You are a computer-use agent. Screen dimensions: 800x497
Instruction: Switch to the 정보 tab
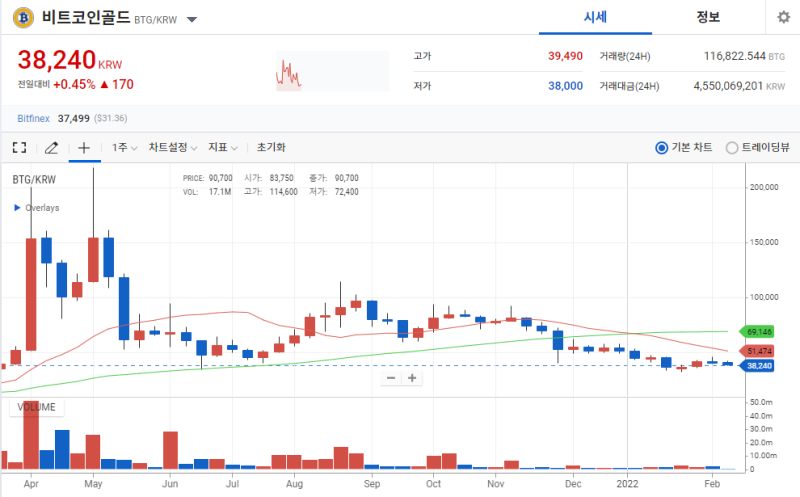click(708, 17)
